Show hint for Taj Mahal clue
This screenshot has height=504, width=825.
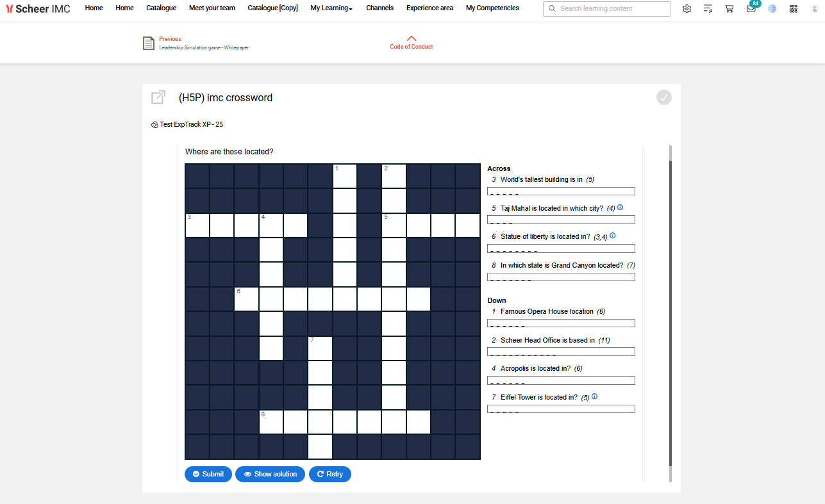(620, 207)
